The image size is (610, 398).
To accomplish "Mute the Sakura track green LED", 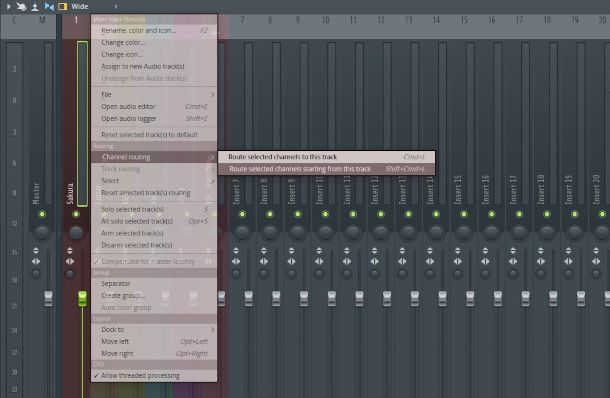I will point(76,214).
